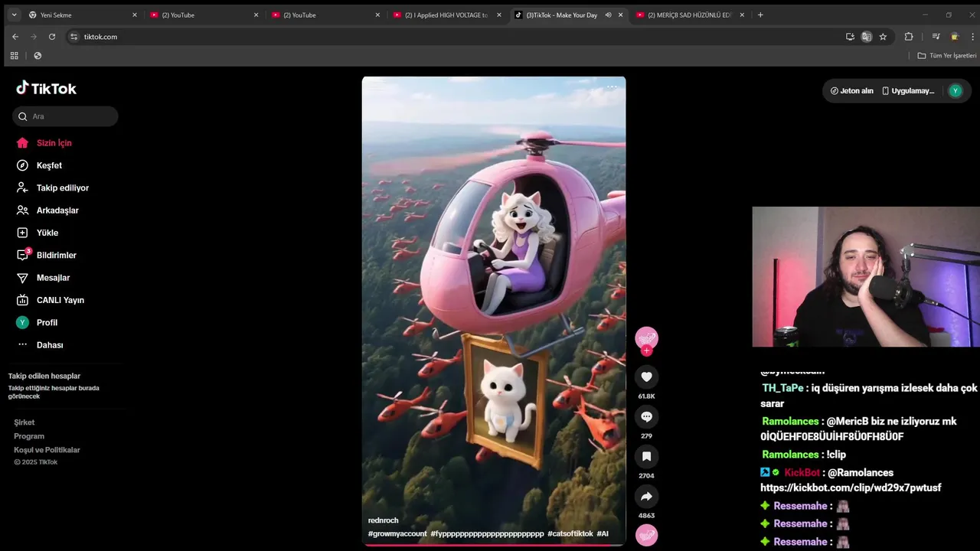Expand Koşul ve Politikalar section
The height and width of the screenshot is (551, 980).
point(47,450)
